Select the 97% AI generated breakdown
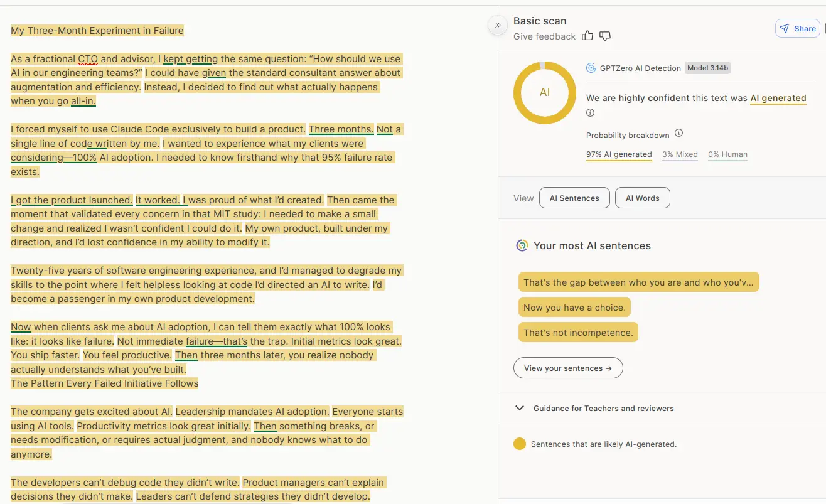Screen dimensions: 826x504 click(x=619, y=154)
